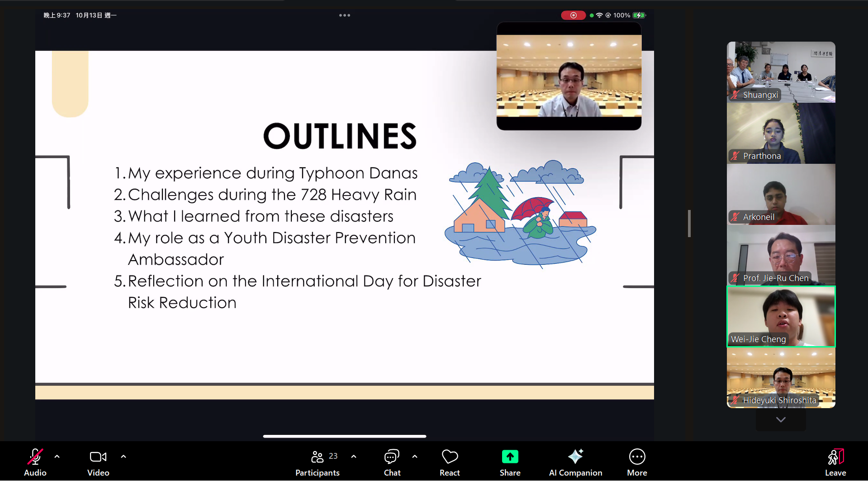
Task: Open the Participants panel
Action: (318, 462)
